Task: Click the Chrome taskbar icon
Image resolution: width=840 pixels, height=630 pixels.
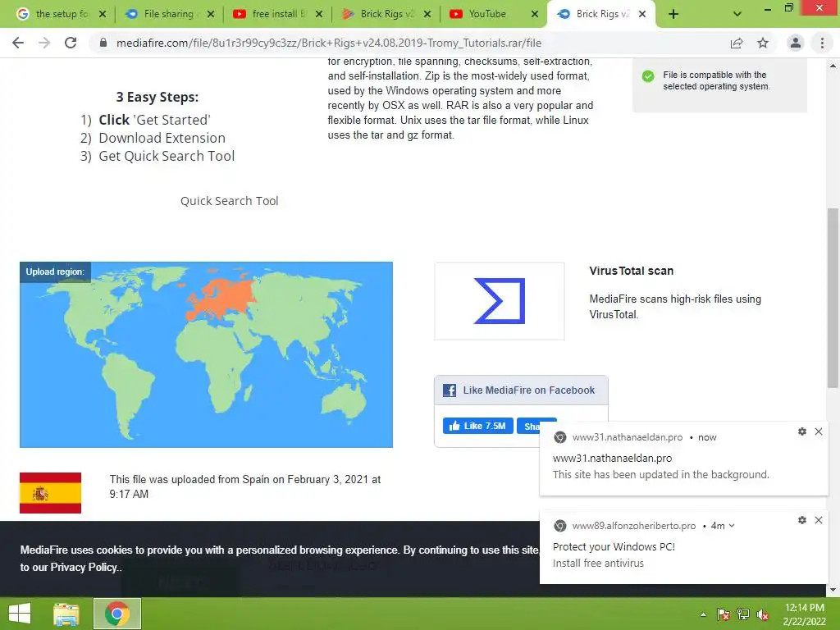Action: point(117,614)
